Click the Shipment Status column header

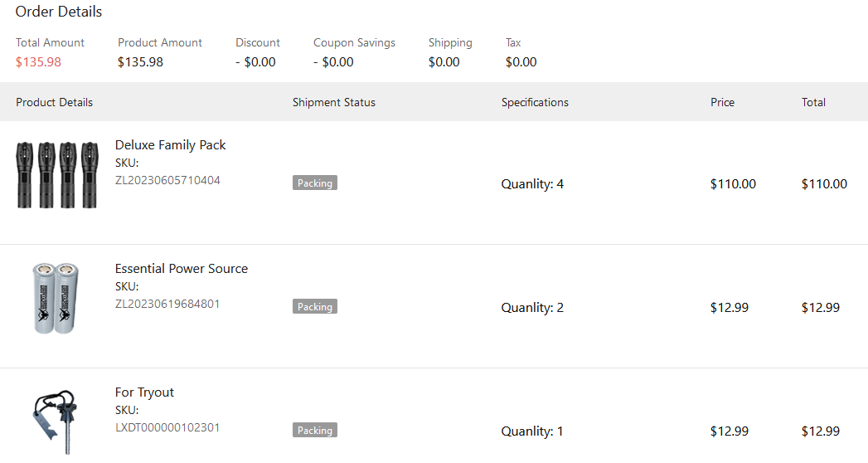(x=334, y=102)
